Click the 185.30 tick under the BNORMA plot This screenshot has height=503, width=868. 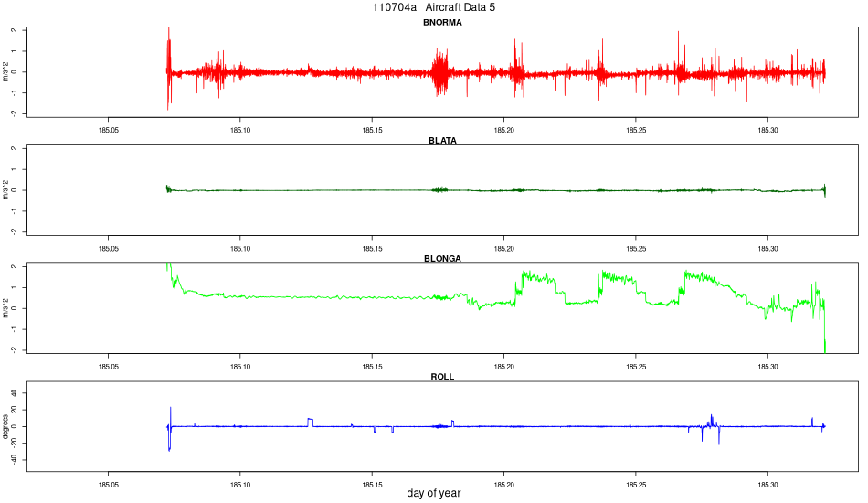pos(767,130)
